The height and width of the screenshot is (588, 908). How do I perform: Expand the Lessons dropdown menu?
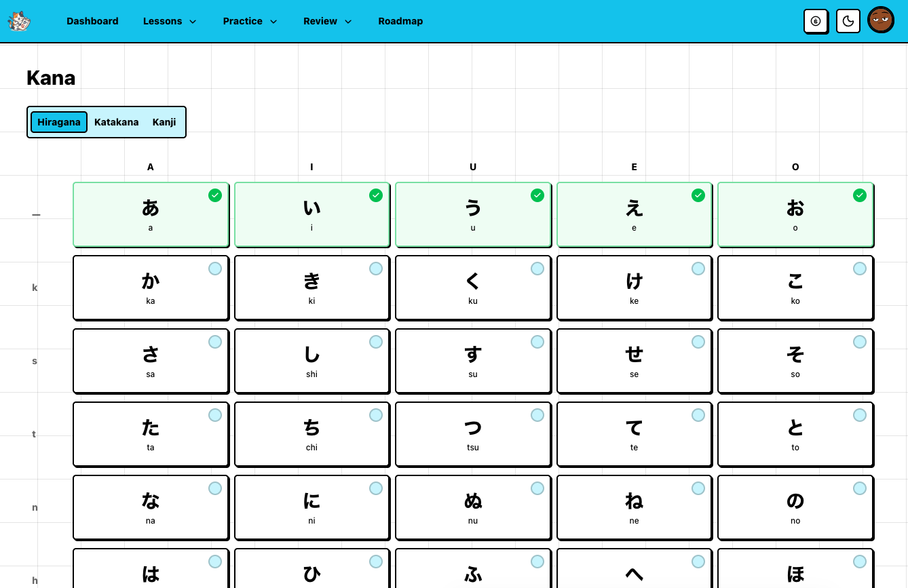pos(170,21)
